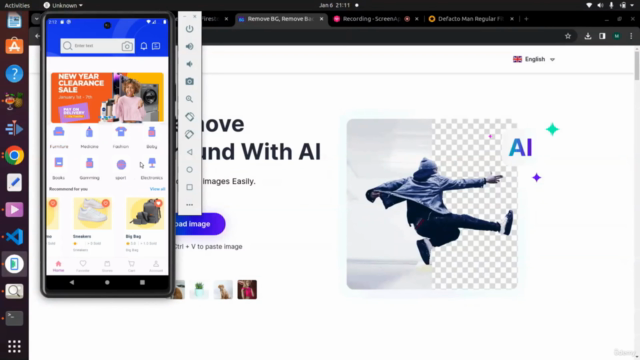Select the Gamming category

(x=89, y=168)
